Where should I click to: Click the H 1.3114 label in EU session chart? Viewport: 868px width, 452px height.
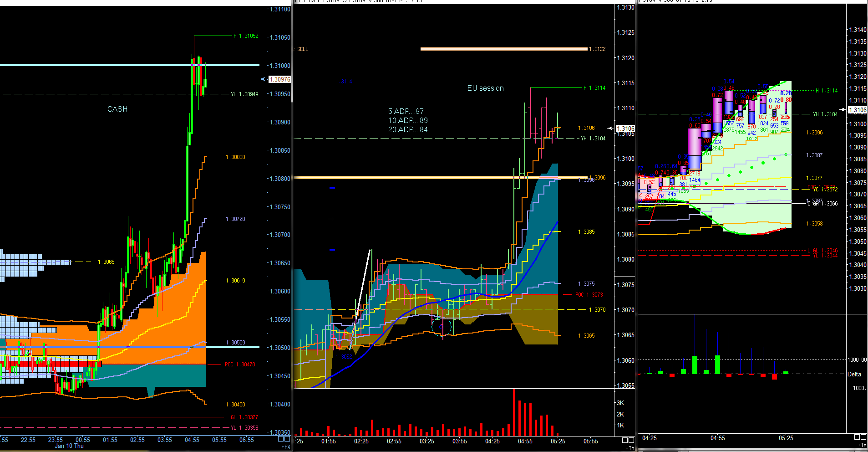click(x=594, y=88)
